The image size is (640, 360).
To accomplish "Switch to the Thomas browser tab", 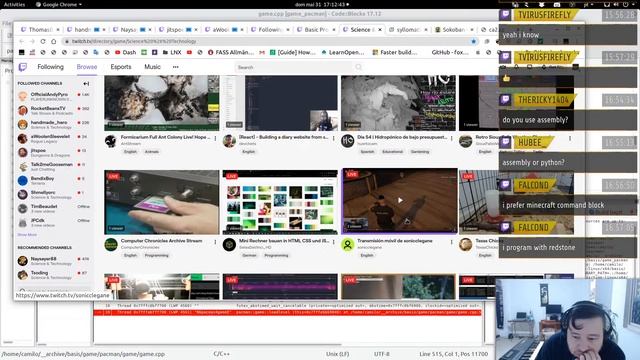I will (x=40, y=30).
